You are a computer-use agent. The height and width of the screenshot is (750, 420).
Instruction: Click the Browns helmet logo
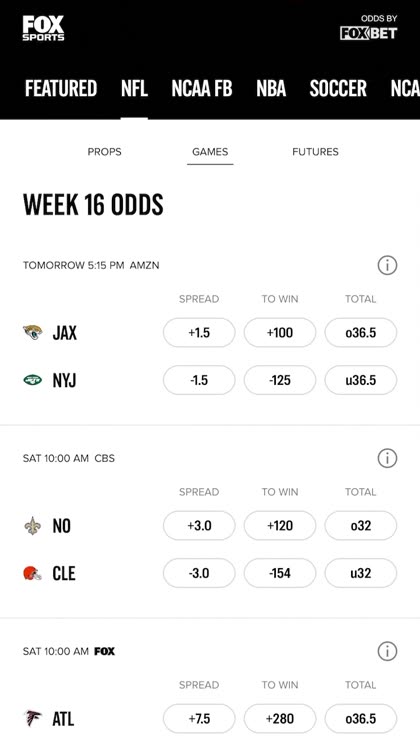point(33,573)
